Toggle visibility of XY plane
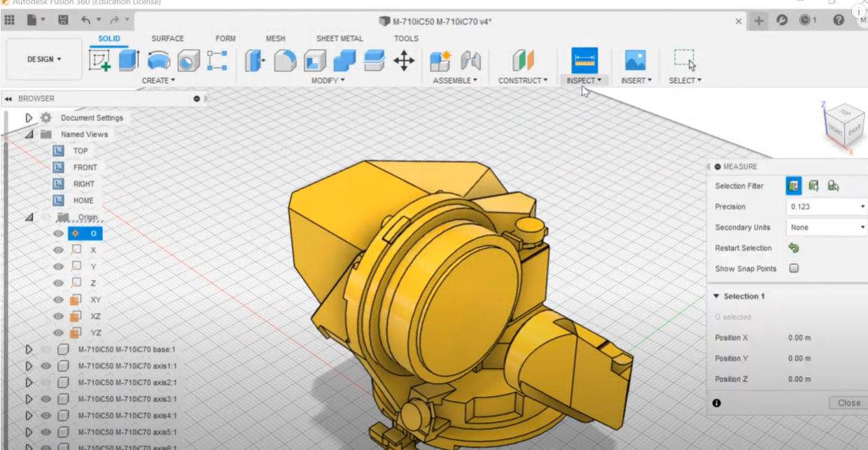This screenshot has width=868, height=450. point(59,300)
